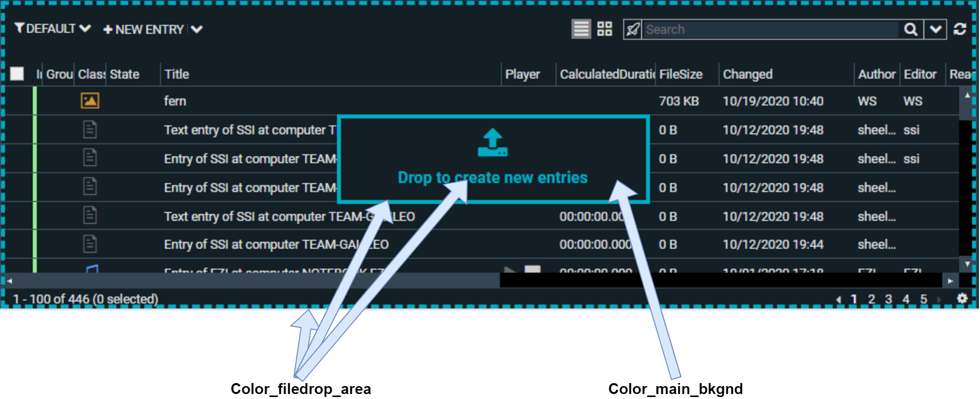The width and height of the screenshot is (980, 399).
Task: Refresh the entry list
Action: 960,29
